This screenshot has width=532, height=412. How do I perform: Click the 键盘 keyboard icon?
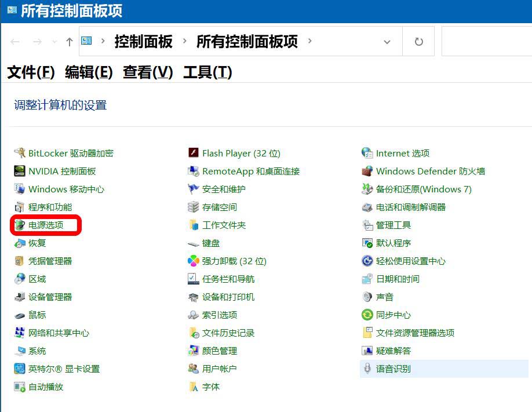tap(194, 244)
